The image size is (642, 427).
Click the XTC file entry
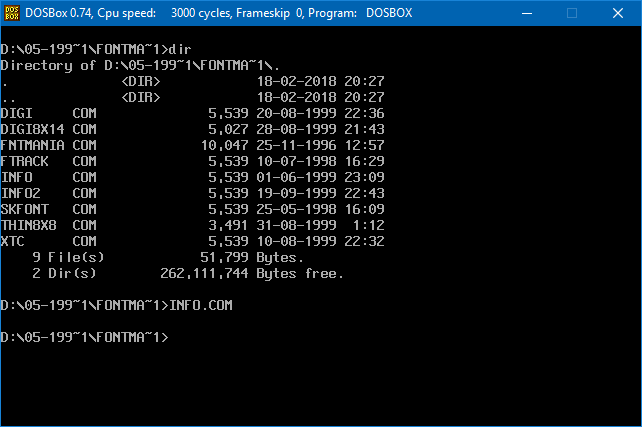(x=12, y=241)
